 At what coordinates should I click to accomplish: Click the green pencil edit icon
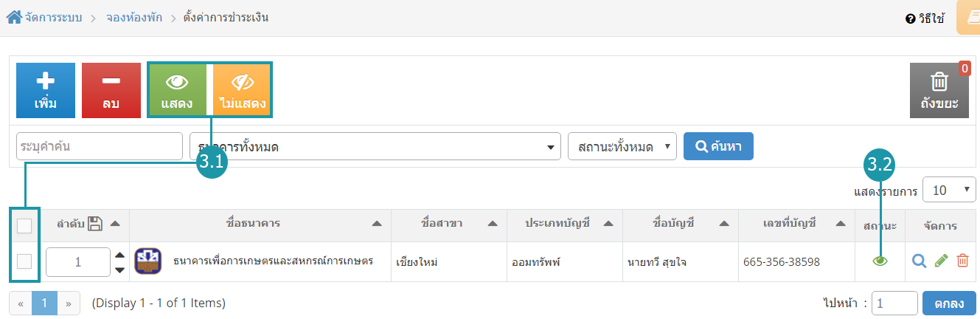pyautogui.click(x=941, y=261)
